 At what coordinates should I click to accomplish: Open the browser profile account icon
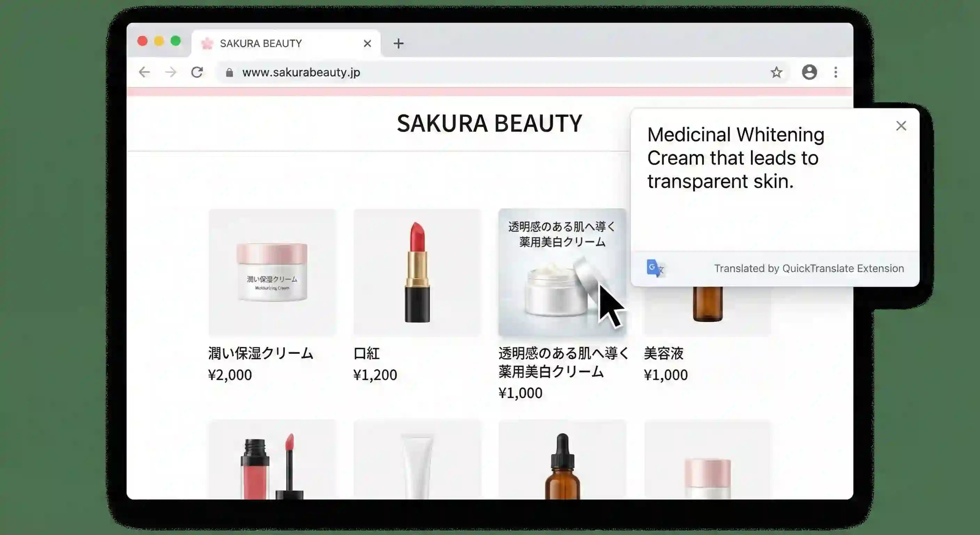pos(809,72)
